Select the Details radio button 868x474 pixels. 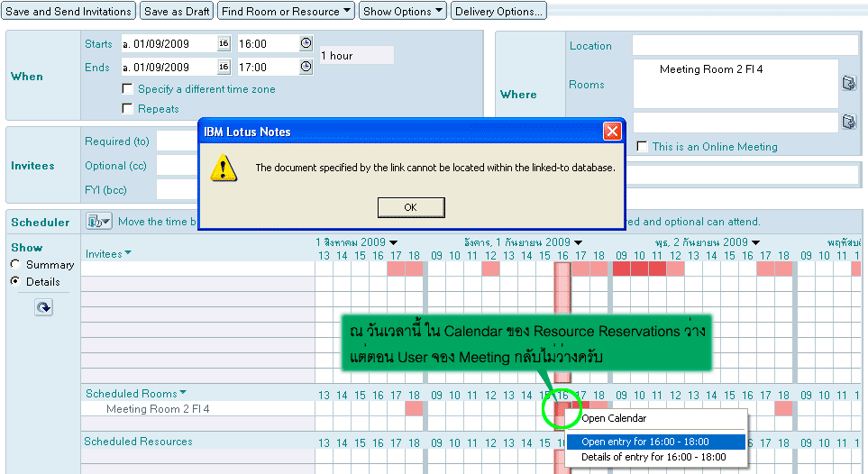click(x=15, y=281)
